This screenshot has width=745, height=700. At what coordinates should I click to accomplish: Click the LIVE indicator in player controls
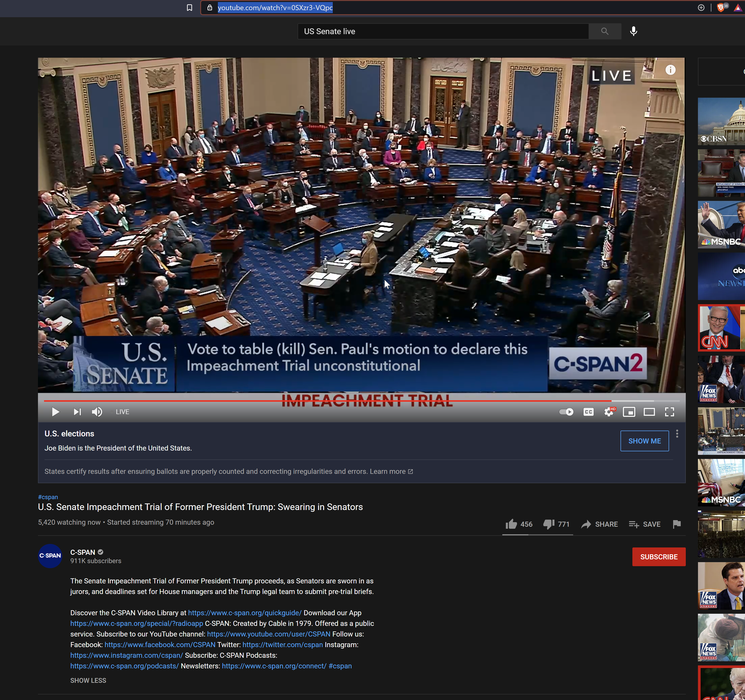click(122, 412)
